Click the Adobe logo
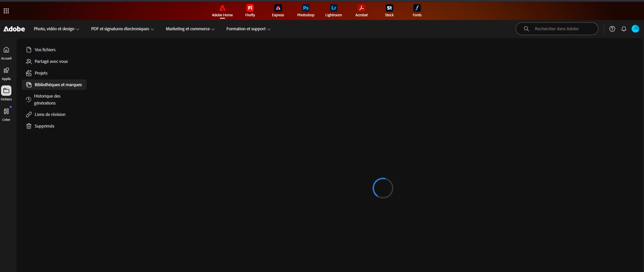The height and width of the screenshot is (272, 644). tap(14, 29)
